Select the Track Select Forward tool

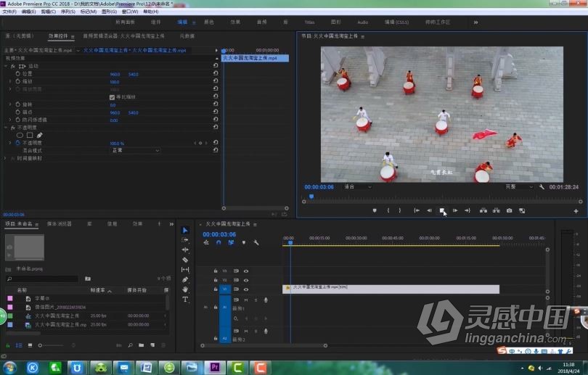click(185, 240)
